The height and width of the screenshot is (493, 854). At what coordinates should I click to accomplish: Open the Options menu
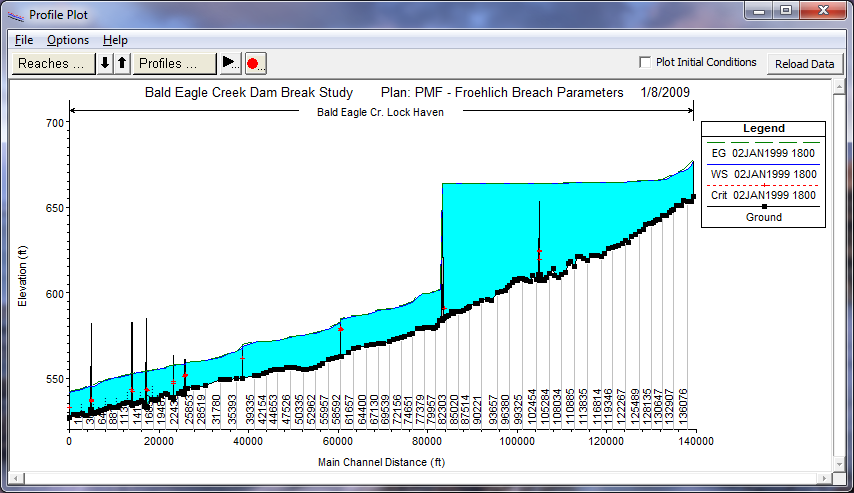pyautogui.click(x=68, y=40)
